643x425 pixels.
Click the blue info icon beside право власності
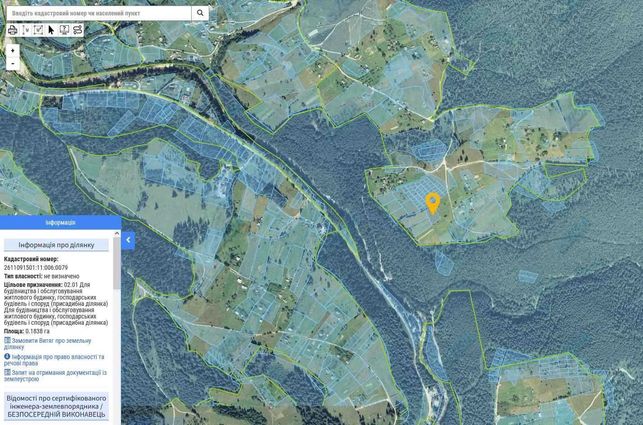(7, 357)
